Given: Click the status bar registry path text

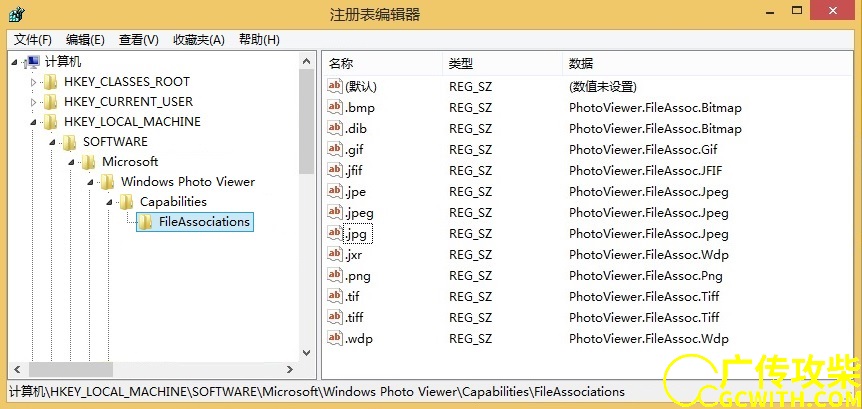Looking at the screenshot, I should pos(317,392).
